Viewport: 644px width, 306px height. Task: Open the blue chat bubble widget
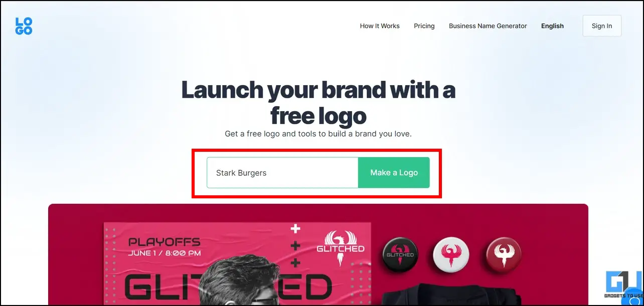tap(634, 301)
